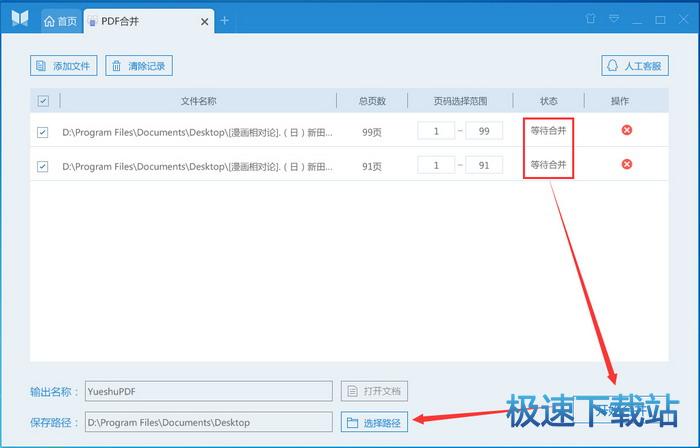
Task: Click the 页码选择范围 column header
Action: click(x=460, y=101)
